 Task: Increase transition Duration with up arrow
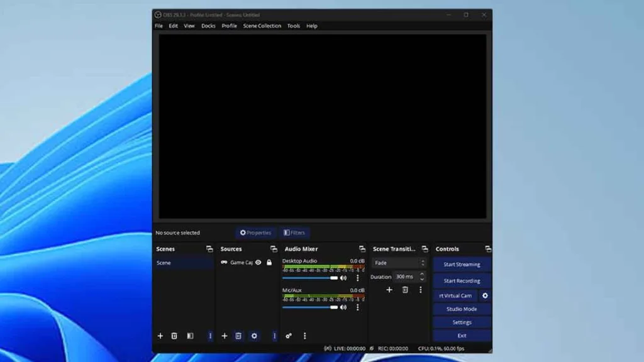[422, 274]
